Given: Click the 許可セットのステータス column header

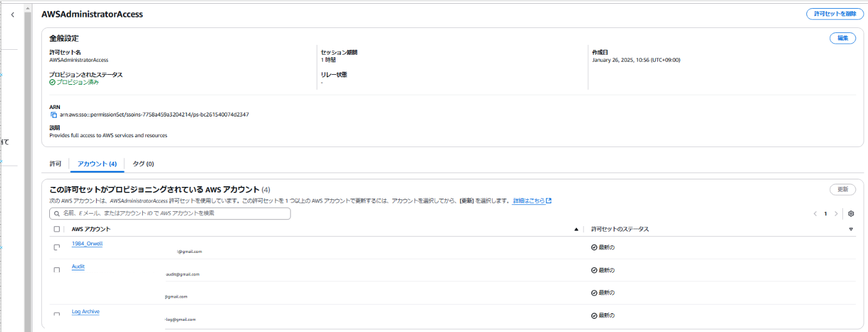Looking at the screenshot, I should pyautogui.click(x=620, y=229).
